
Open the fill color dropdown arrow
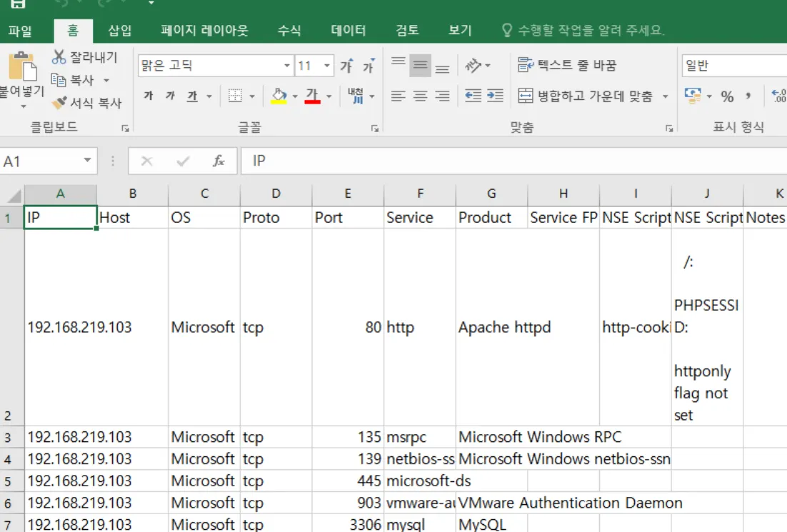(x=295, y=96)
